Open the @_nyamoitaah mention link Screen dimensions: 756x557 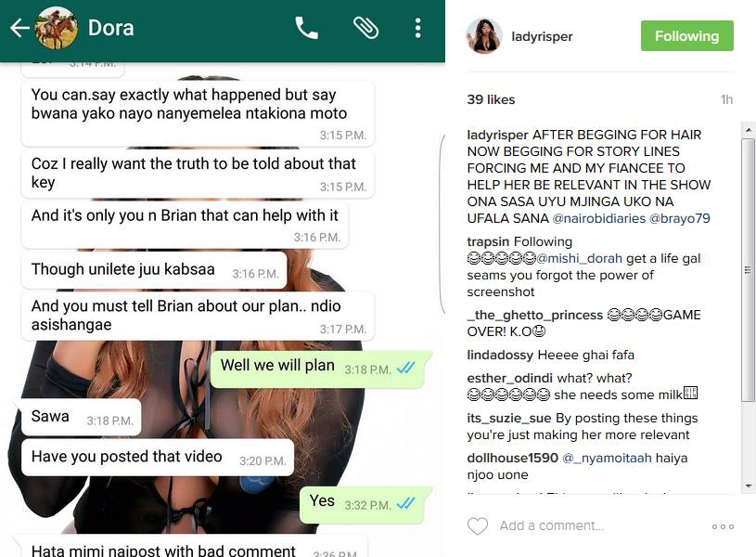pos(607,458)
